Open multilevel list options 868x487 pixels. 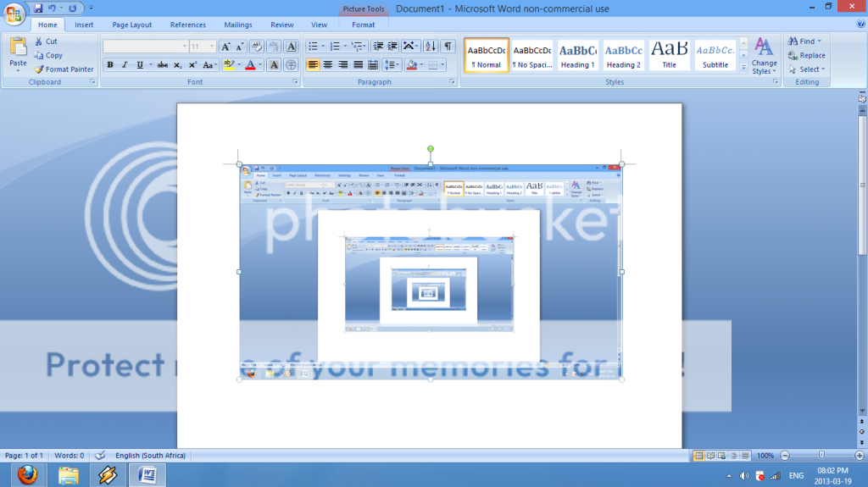(359, 47)
